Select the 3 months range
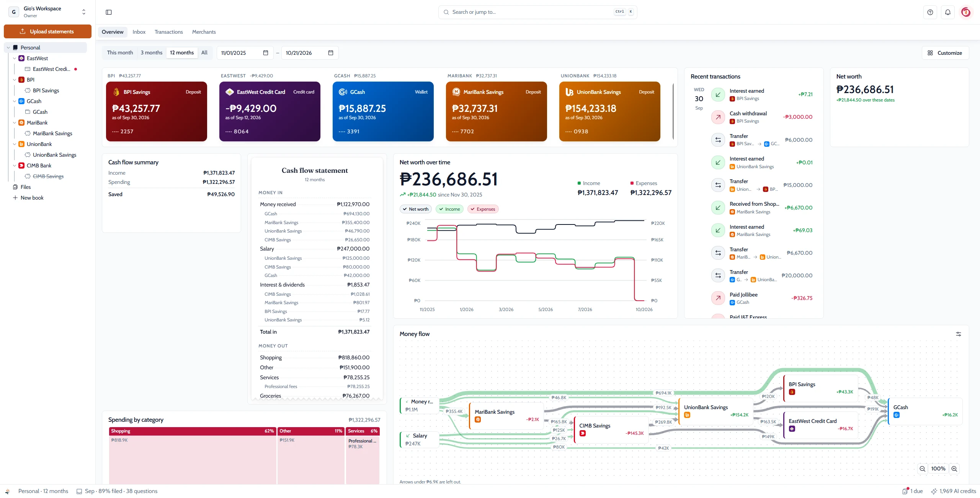 [x=151, y=53]
